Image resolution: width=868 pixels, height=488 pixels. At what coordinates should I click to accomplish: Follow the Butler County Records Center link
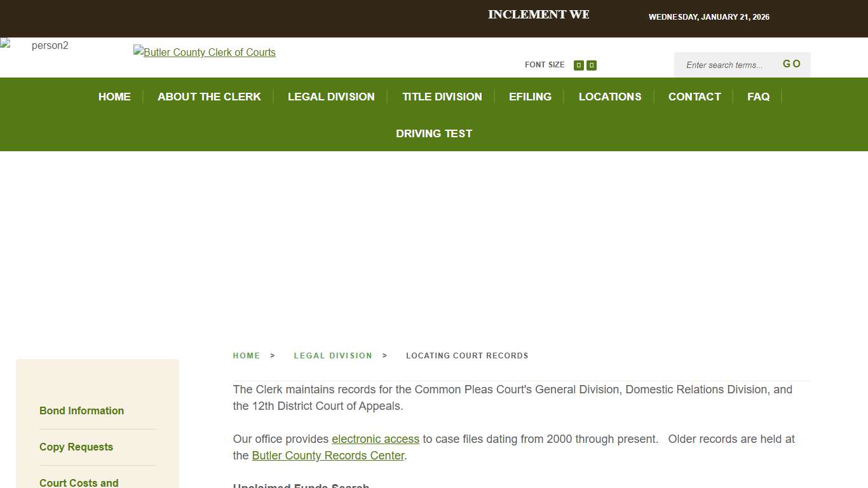click(x=328, y=455)
